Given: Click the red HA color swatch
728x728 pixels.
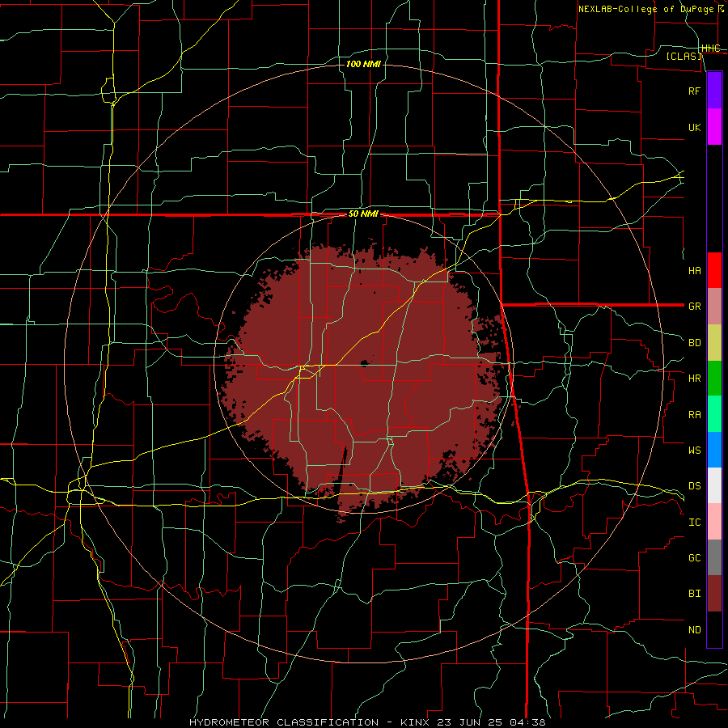Looking at the screenshot, I should click(714, 270).
